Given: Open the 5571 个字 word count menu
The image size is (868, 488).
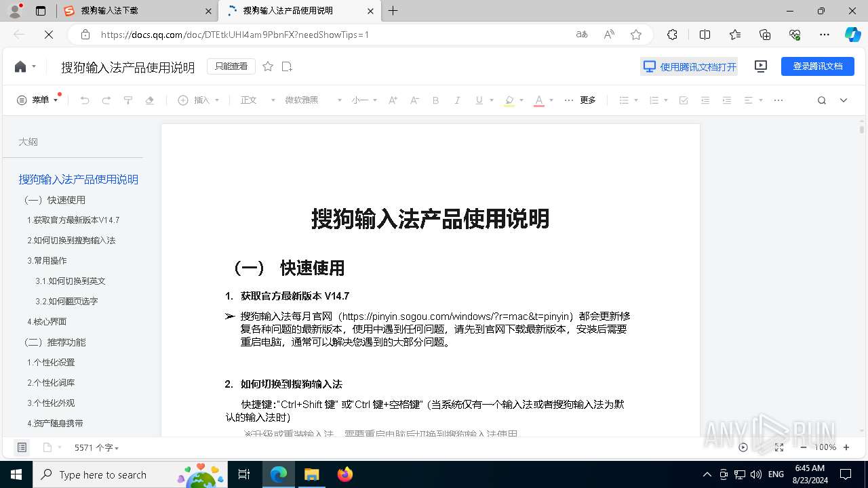Looking at the screenshot, I should click(96, 447).
